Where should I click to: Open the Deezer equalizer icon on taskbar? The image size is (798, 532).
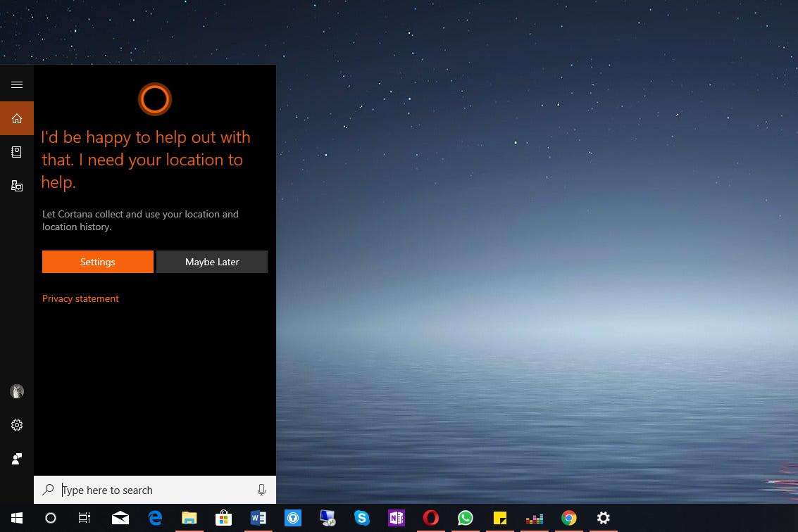click(535, 518)
